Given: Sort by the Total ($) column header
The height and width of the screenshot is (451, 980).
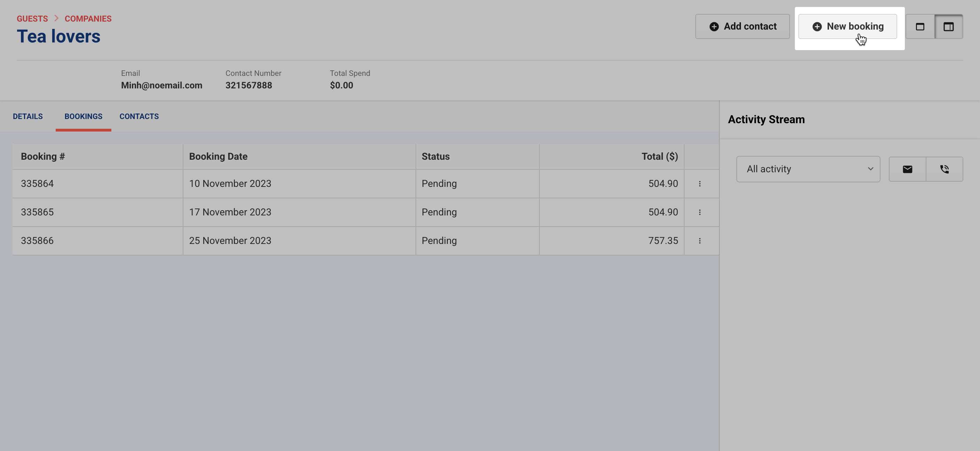Looking at the screenshot, I should [x=659, y=156].
